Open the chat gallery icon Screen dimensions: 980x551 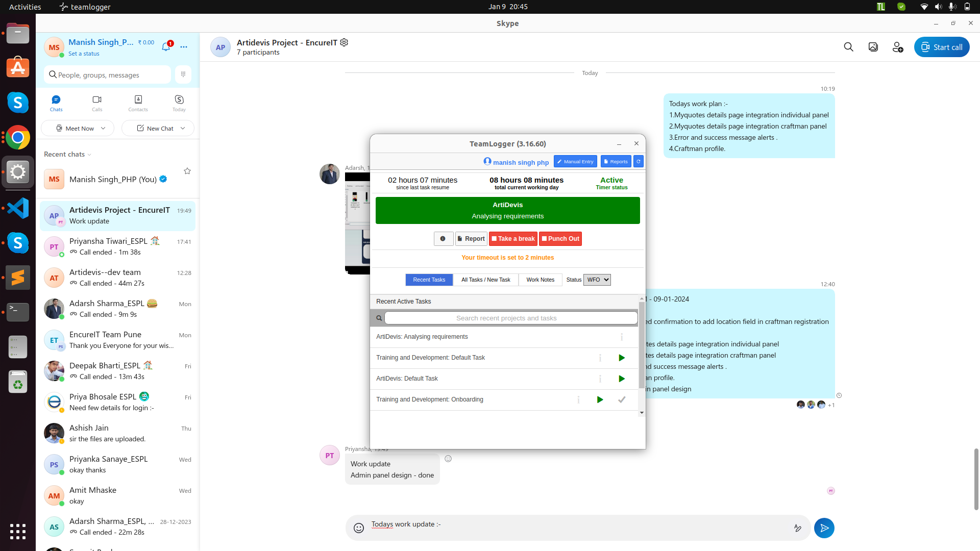pyautogui.click(x=873, y=47)
